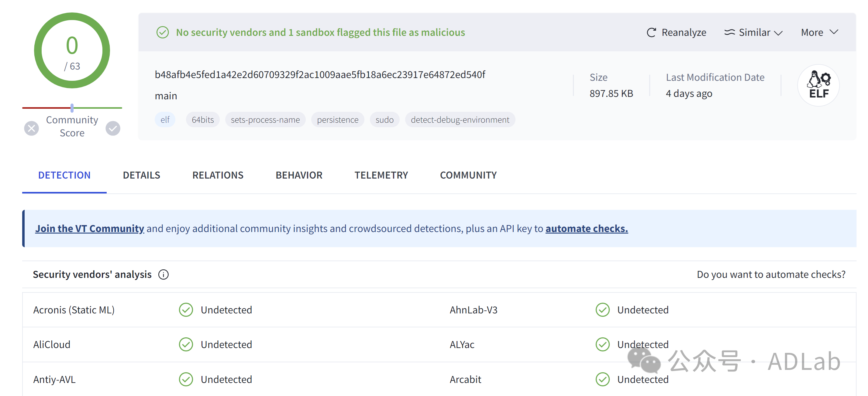Click the Community Score slider handle

[72, 108]
